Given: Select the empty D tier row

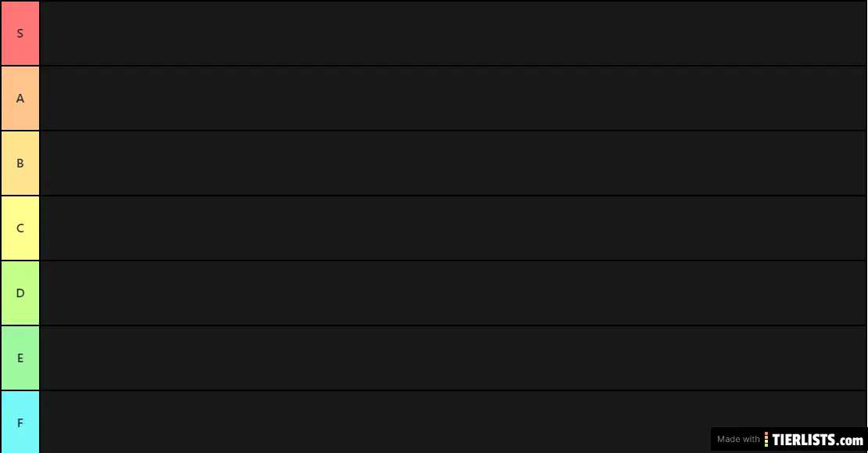Looking at the screenshot, I should click(454, 293).
